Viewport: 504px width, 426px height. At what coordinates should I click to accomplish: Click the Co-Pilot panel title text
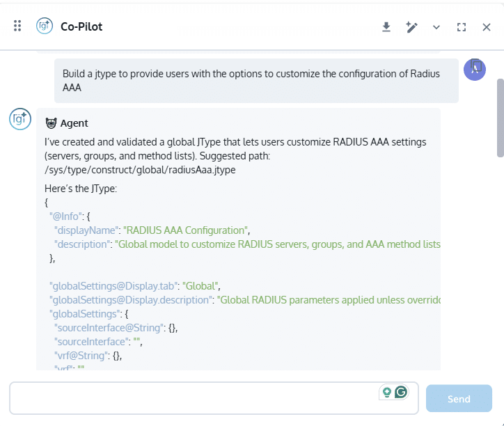81,27
